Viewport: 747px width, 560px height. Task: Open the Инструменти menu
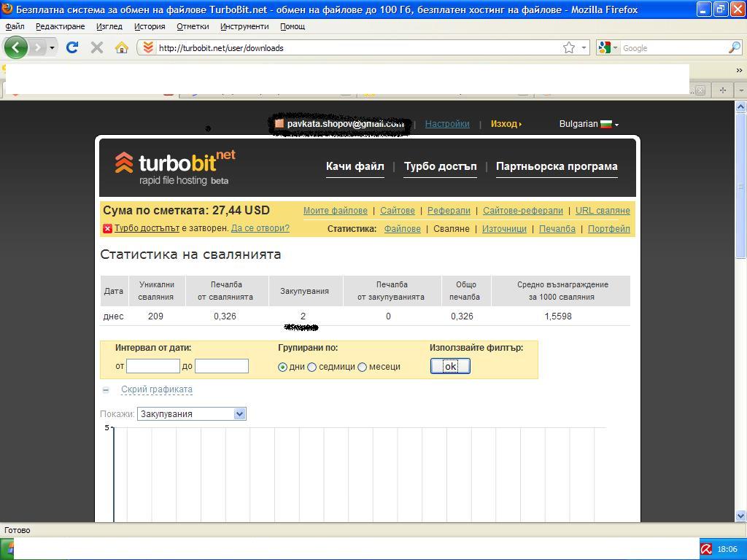click(x=244, y=26)
